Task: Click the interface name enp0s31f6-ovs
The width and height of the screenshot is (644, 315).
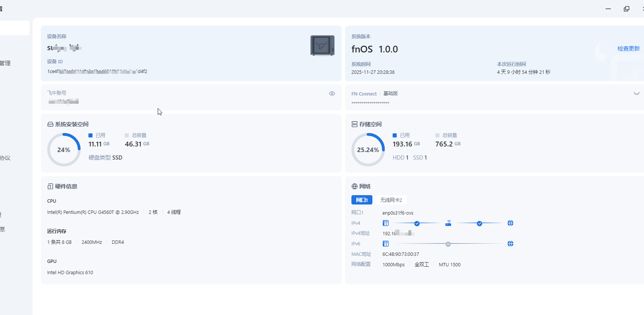Action: click(398, 213)
